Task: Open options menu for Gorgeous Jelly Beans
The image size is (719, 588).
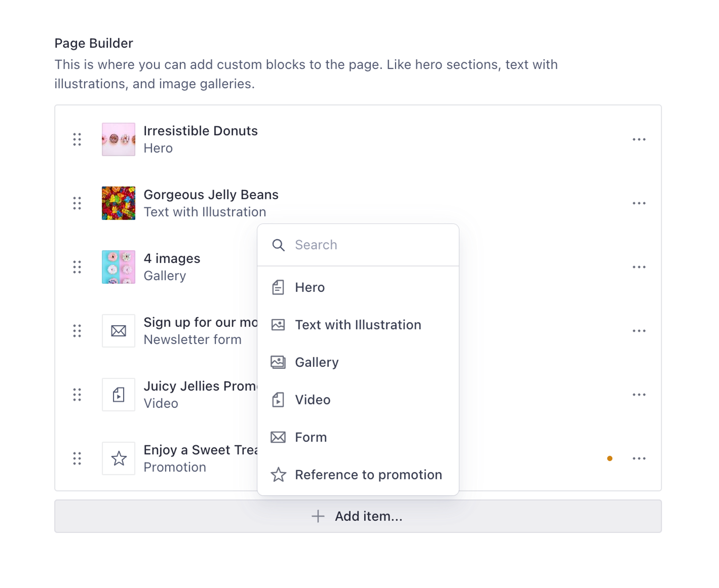Action: pos(639,203)
